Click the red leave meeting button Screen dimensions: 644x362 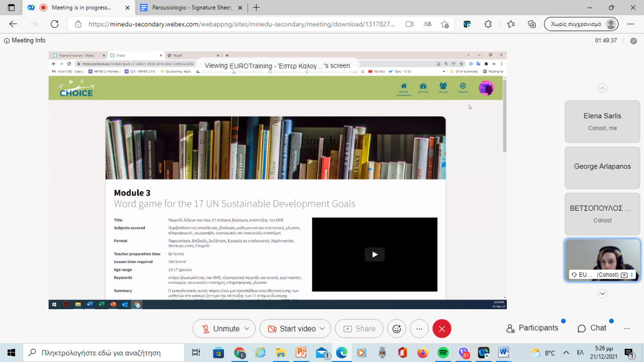tap(441, 328)
